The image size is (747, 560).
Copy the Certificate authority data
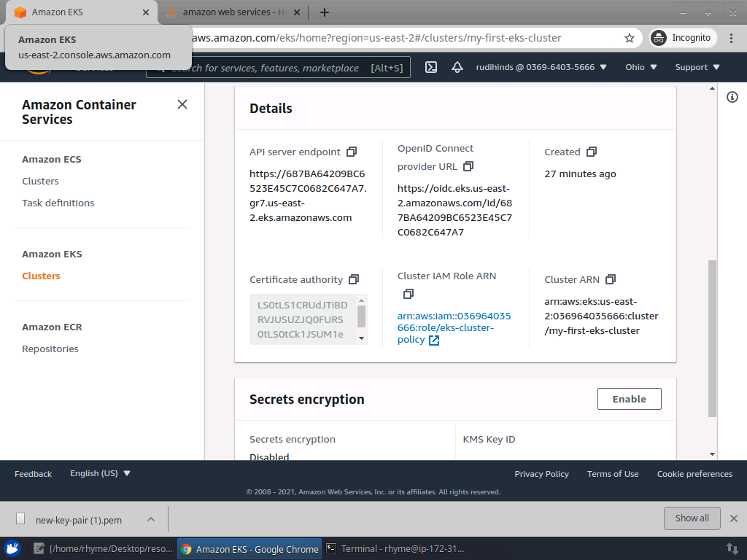point(354,279)
